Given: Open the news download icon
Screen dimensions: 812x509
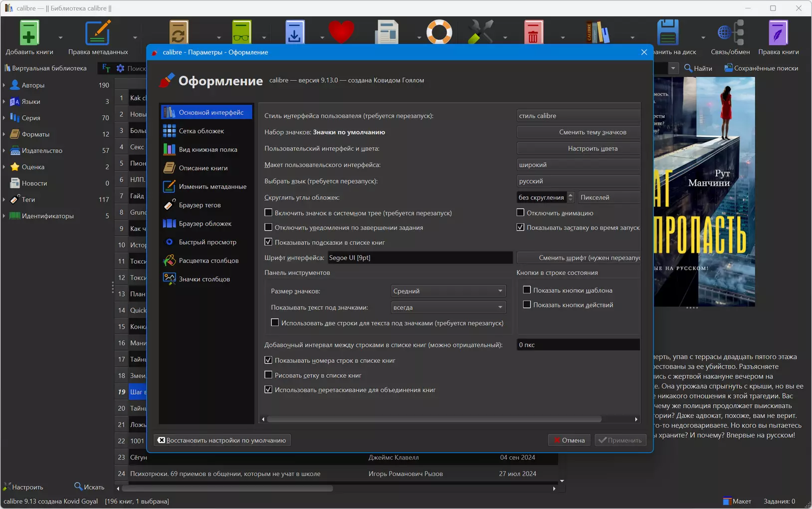Looking at the screenshot, I should (x=387, y=32).
